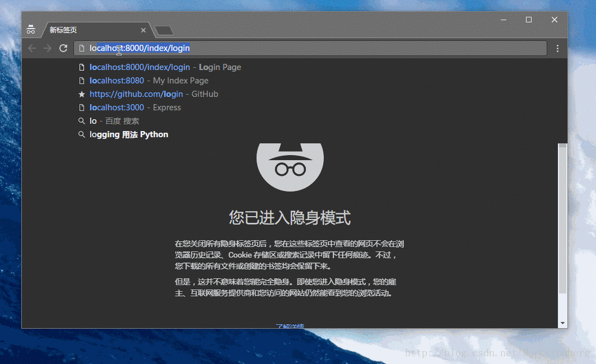596x364 pixels.
Task: Go back with the back arrow
Action: click(x=32, y=48)
